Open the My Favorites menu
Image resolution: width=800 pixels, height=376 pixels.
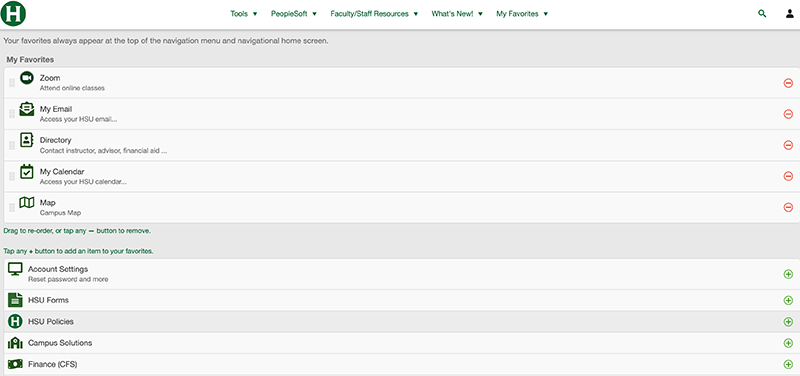tap(522, 14)
